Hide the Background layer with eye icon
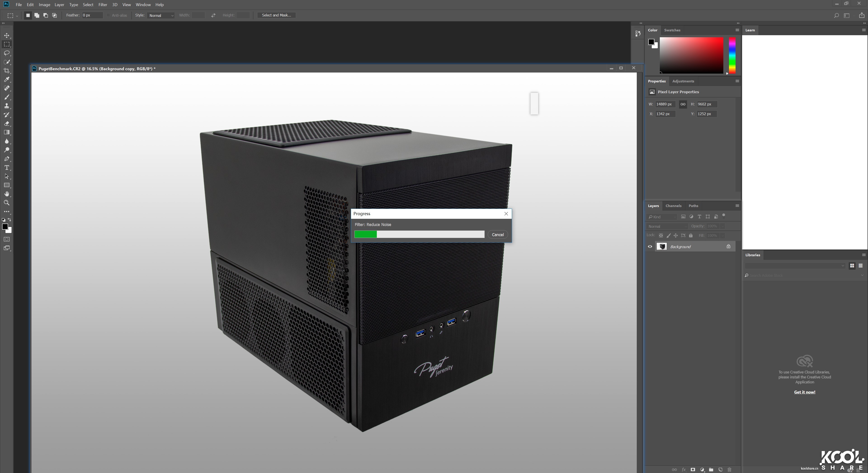This screenshot has height=473, width=868. pos(650,246)
